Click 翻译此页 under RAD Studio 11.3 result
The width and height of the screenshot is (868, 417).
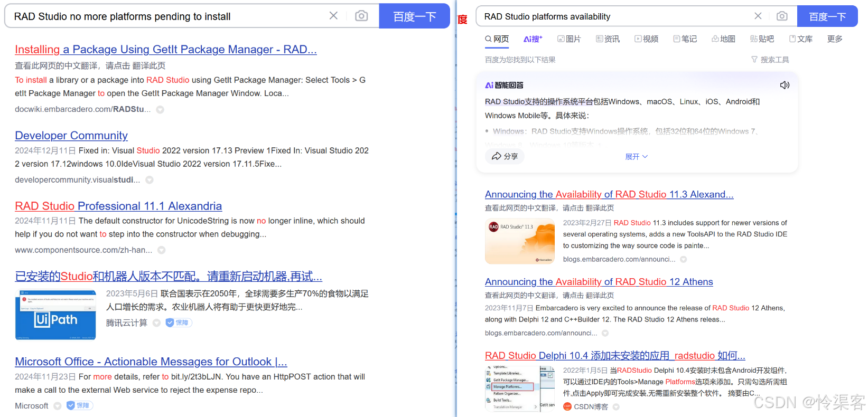point(600,208)
